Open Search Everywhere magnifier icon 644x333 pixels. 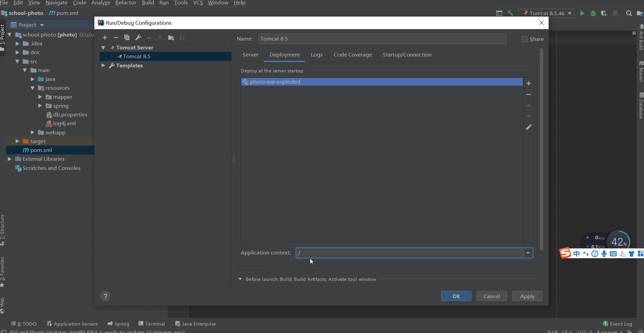629,13
